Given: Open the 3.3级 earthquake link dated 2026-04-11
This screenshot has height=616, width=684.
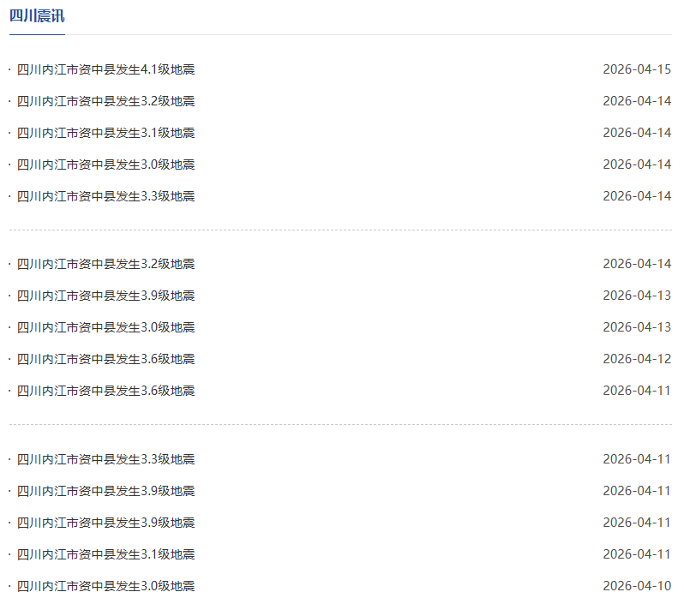Looking at the screenshot, I should pos(105,459).
